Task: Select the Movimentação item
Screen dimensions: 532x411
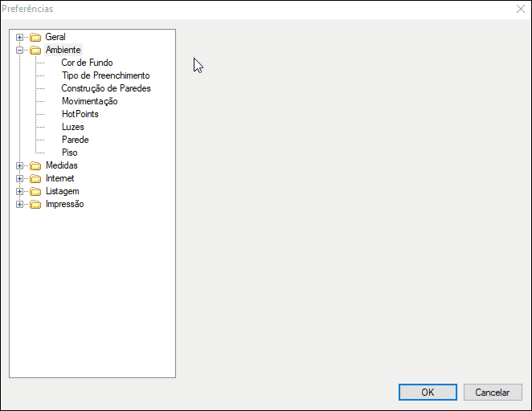Action: click(x=89, y=101)
